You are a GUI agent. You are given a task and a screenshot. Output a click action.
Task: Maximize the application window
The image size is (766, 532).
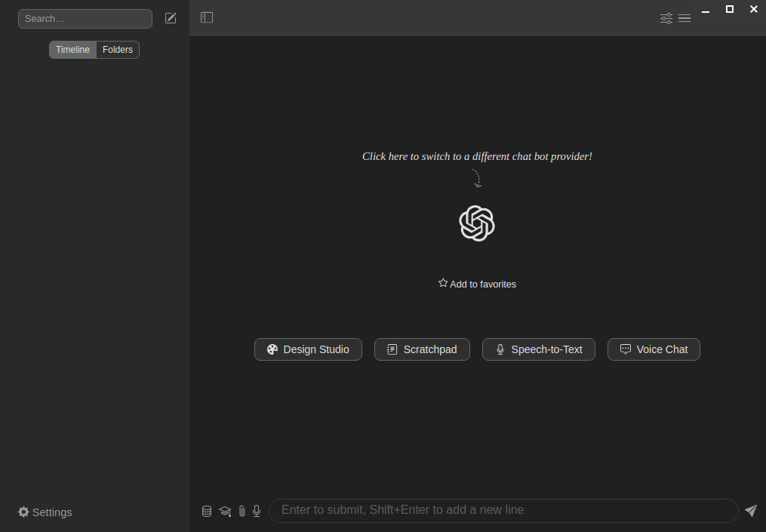tap(730, 9)
